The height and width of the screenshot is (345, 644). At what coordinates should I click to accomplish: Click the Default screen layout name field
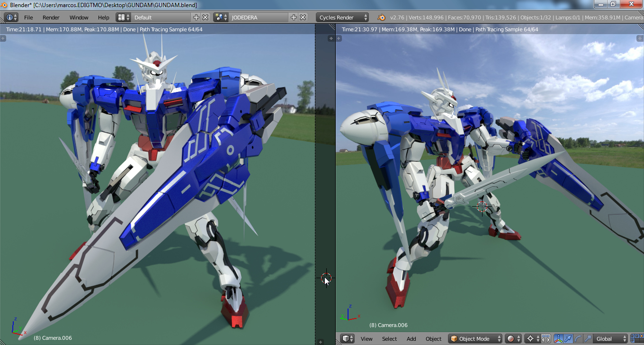[161, 18]
